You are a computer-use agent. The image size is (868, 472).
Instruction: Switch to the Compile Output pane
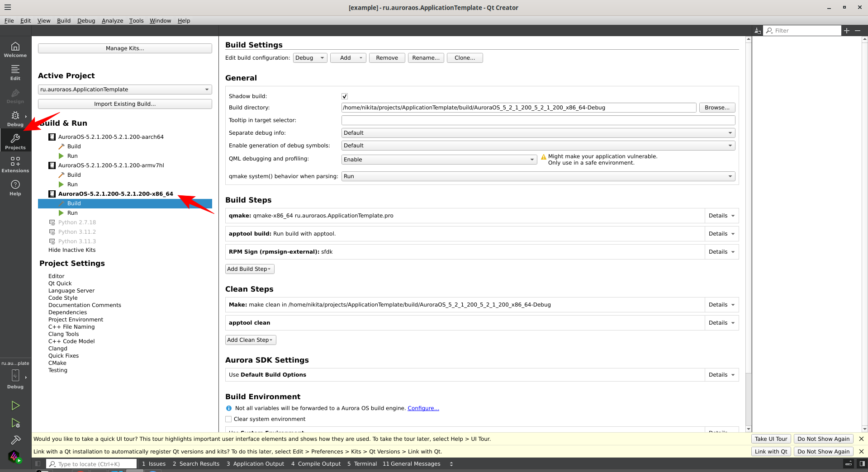(316, 464)
